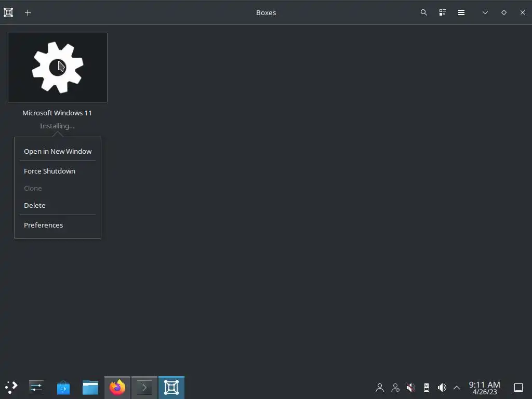The width and height of the screenshot is (532, 399).
Task: Close the Boxes window
Action: 523,12
